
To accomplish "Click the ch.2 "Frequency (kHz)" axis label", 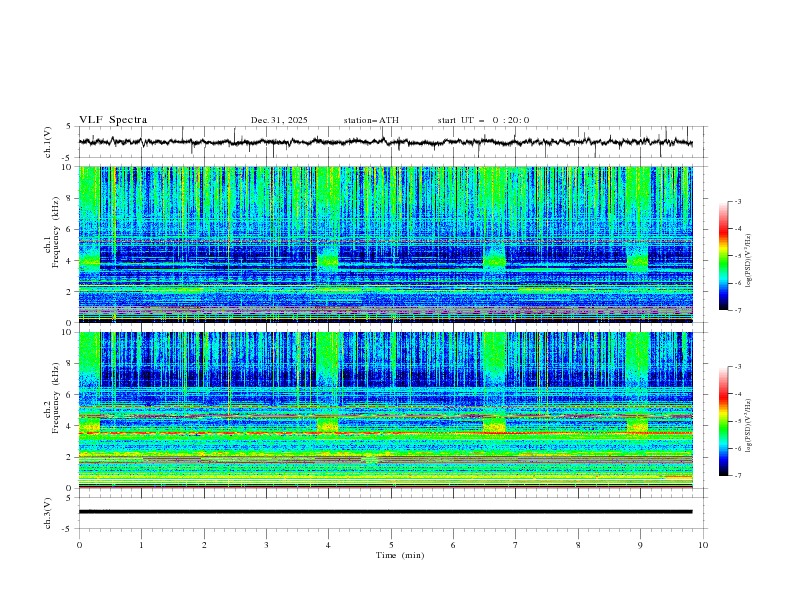I will [56, 398].
